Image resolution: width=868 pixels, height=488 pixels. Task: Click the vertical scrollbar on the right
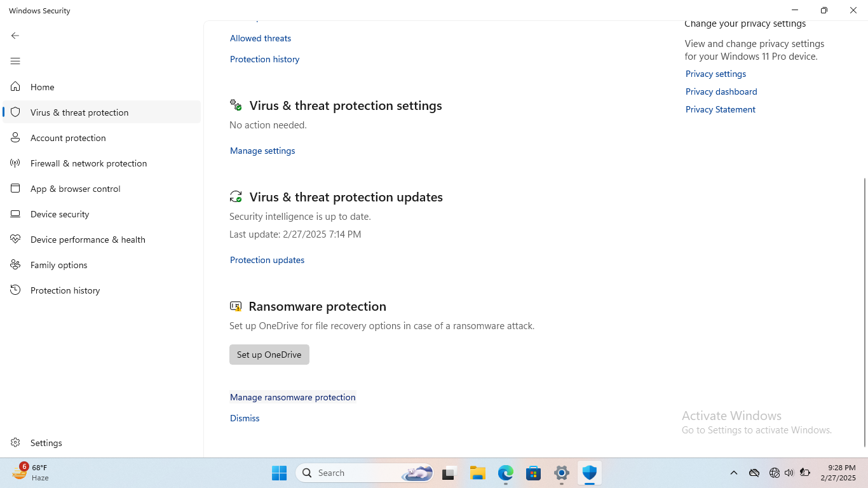tap(864, 311)
